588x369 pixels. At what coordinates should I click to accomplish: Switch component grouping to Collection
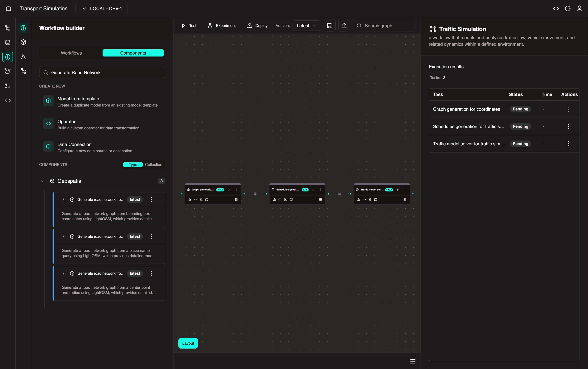(153, 164)
